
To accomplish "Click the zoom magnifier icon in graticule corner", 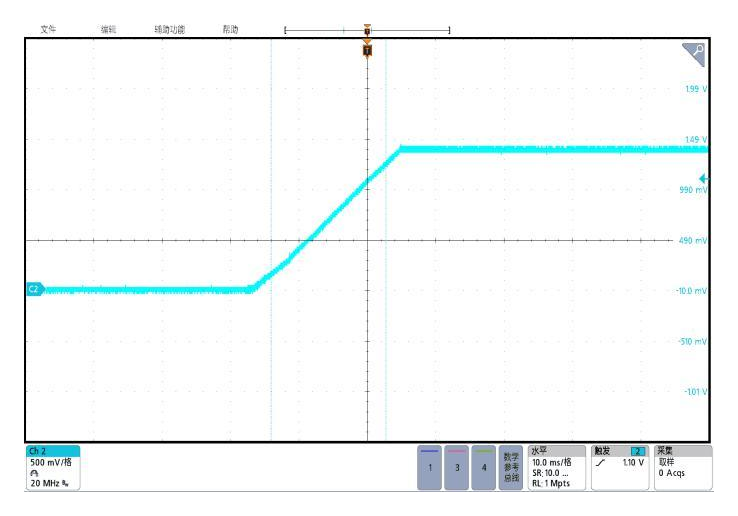I will coord(695,53).
